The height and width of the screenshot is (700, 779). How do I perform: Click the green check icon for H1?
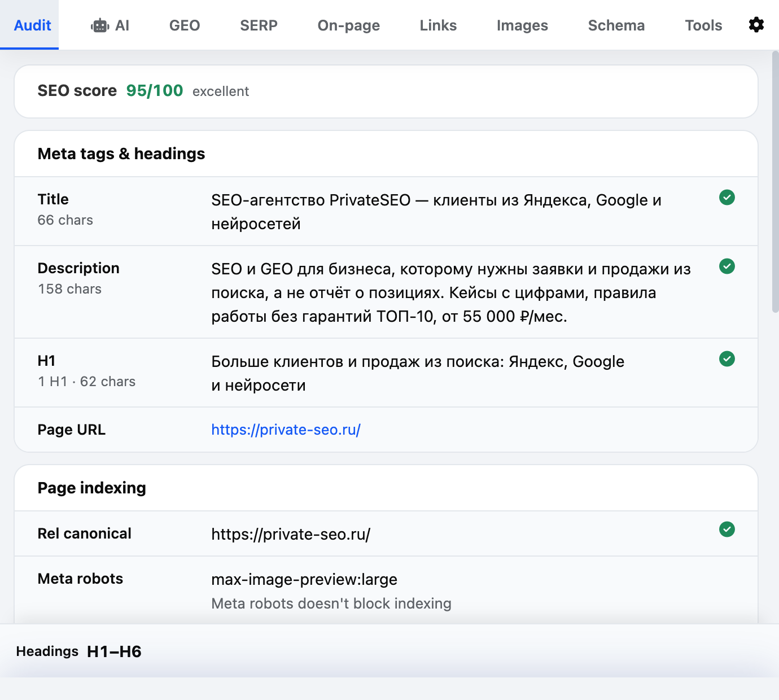click(727, 359)
